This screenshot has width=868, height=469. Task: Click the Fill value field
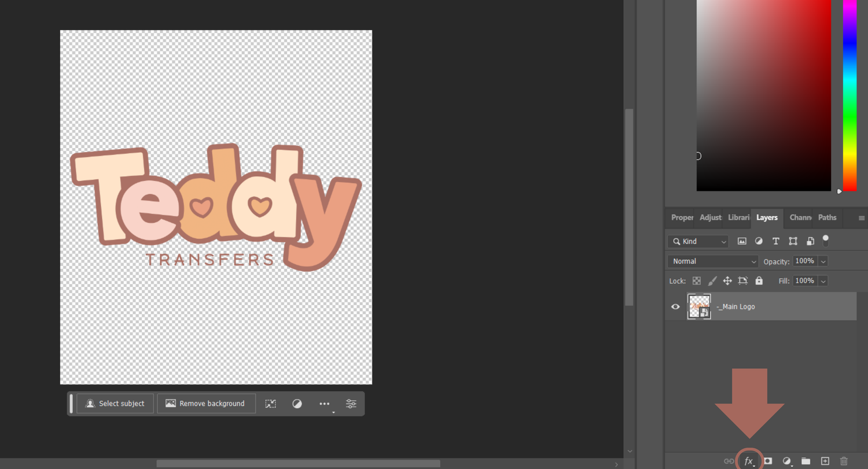(x=804, y=281)
